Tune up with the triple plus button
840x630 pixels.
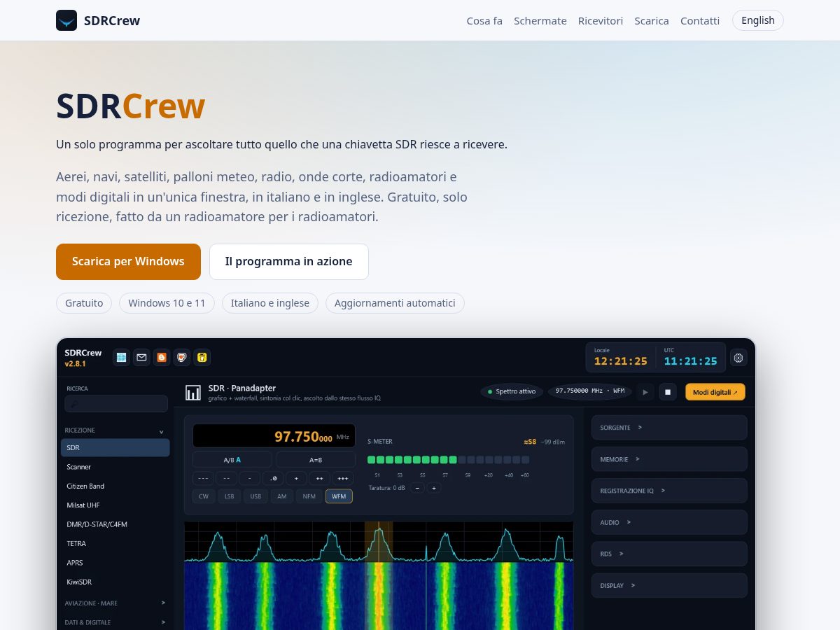tap(343, 479)
